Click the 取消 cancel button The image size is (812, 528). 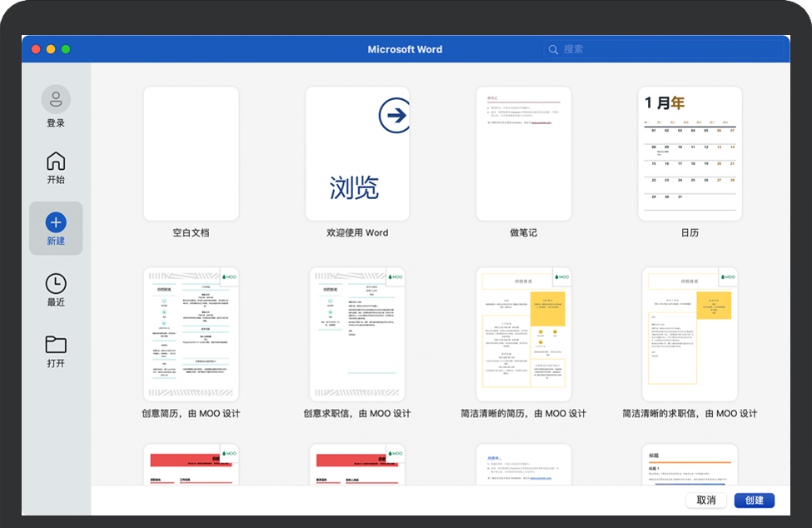pos(706,500)
